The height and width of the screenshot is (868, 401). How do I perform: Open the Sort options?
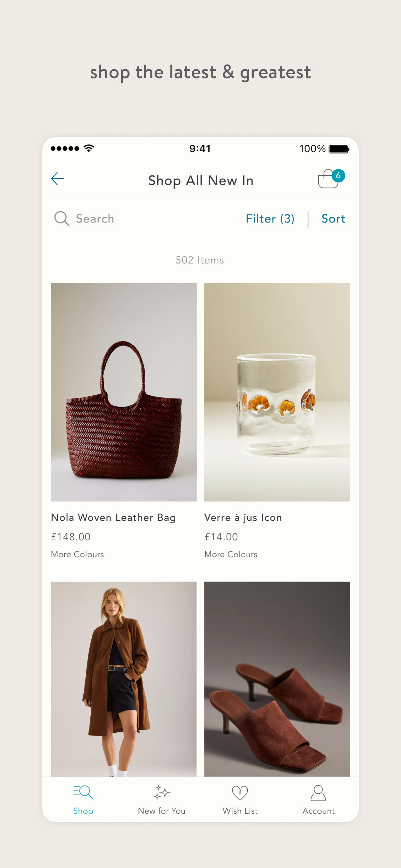[x=333, y=219]
